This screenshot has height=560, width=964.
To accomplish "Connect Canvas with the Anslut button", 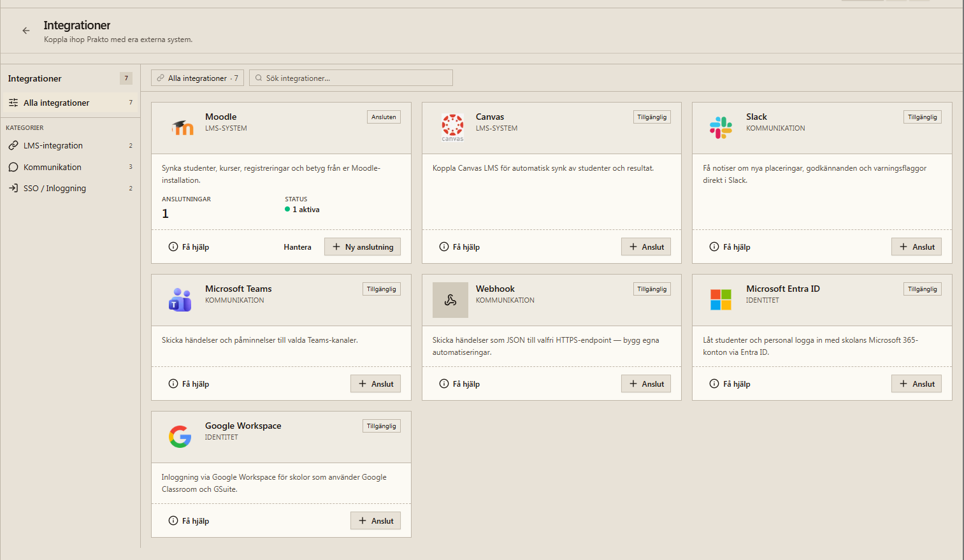I will point(646,247).
